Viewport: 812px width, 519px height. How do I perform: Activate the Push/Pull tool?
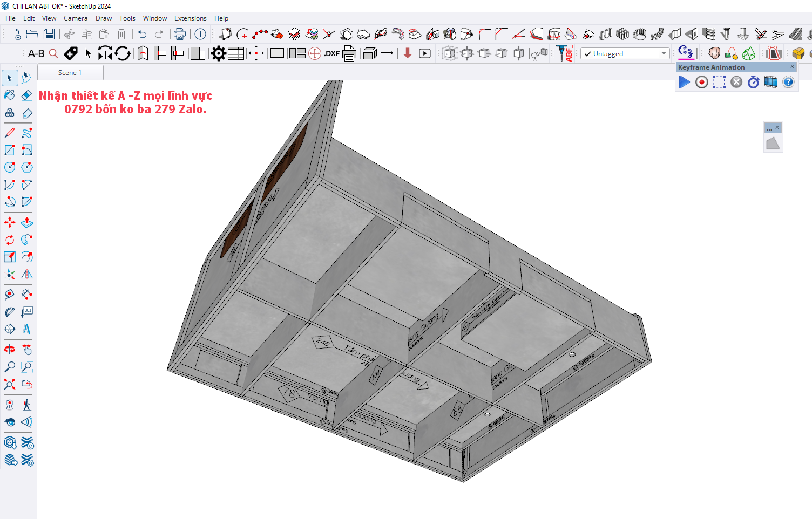(26, 222)
